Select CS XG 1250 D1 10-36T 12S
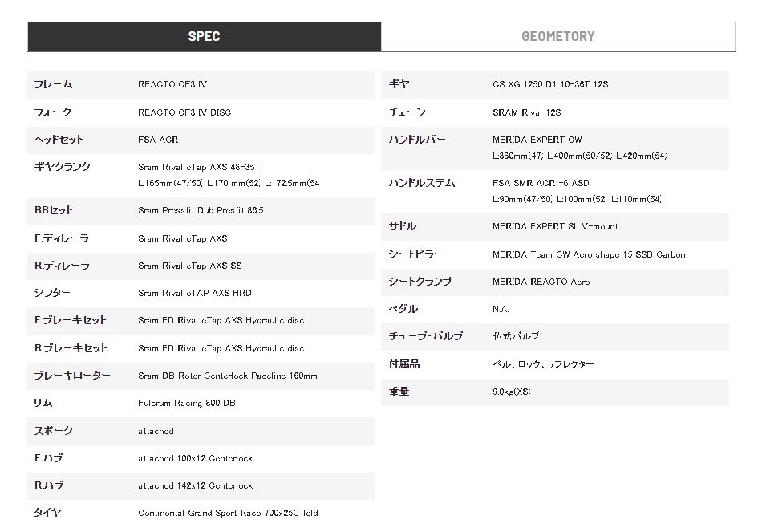This screenshot has width=758, height=532. pyautogui.click(x=550, y=84)
